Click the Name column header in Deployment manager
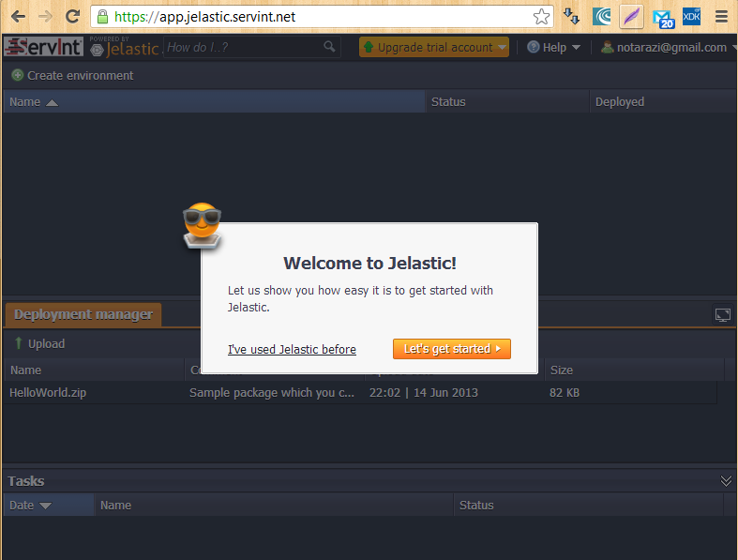 pyautogui.click(x=94, y=371)
